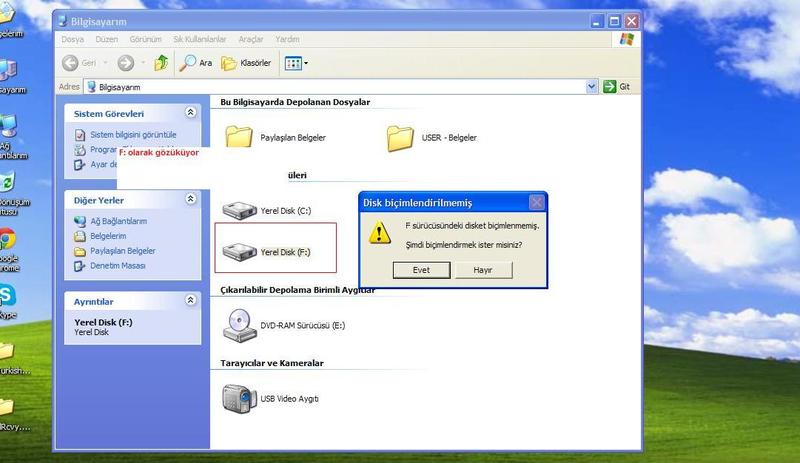This screenshot has width=800, height=463.
Task: Maximize the Bilgisayarım window
Action: point(614,21)
